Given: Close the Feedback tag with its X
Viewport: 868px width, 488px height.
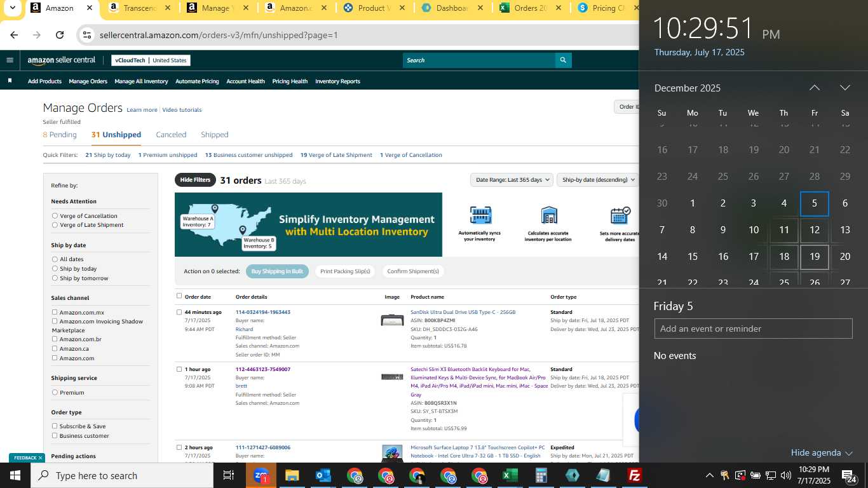Looking at the screenshot, I should (40, 457).
